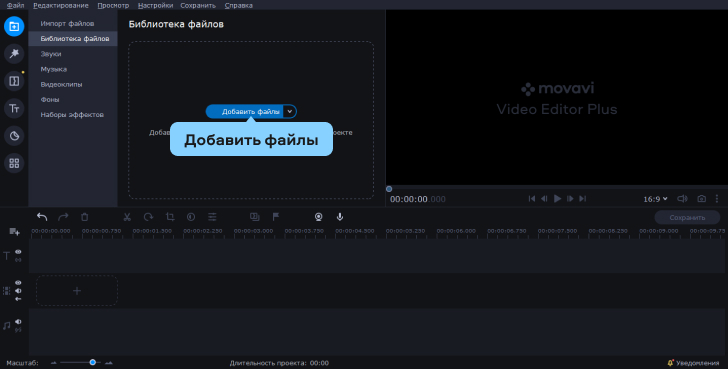
Task: Step to next frame
Action: coord(570,199)
